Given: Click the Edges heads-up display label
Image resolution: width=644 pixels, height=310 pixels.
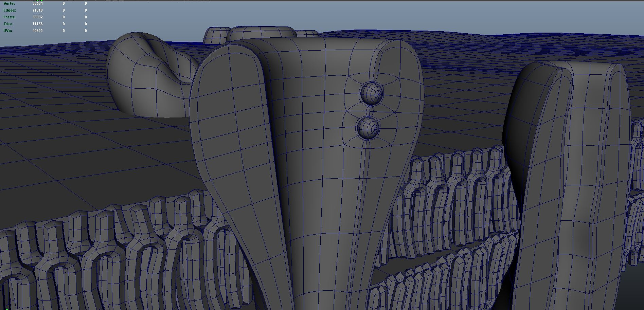Looking at the screenshot, I should [9, 10].
